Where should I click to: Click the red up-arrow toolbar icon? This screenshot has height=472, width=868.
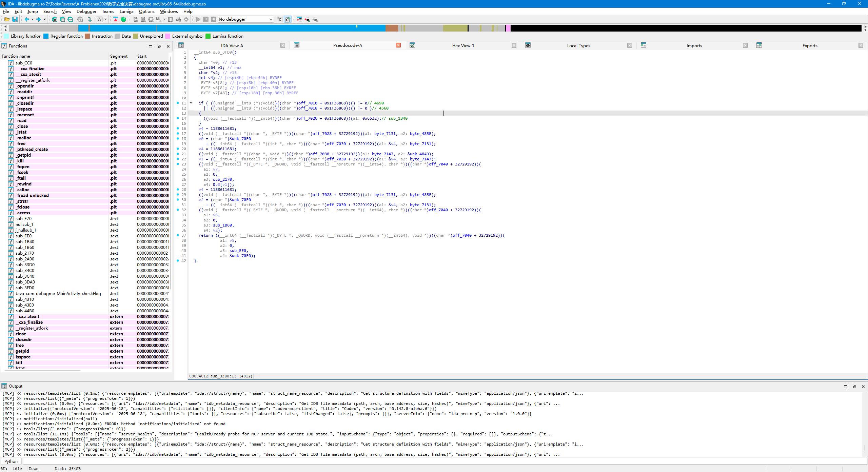click(116, 19)
